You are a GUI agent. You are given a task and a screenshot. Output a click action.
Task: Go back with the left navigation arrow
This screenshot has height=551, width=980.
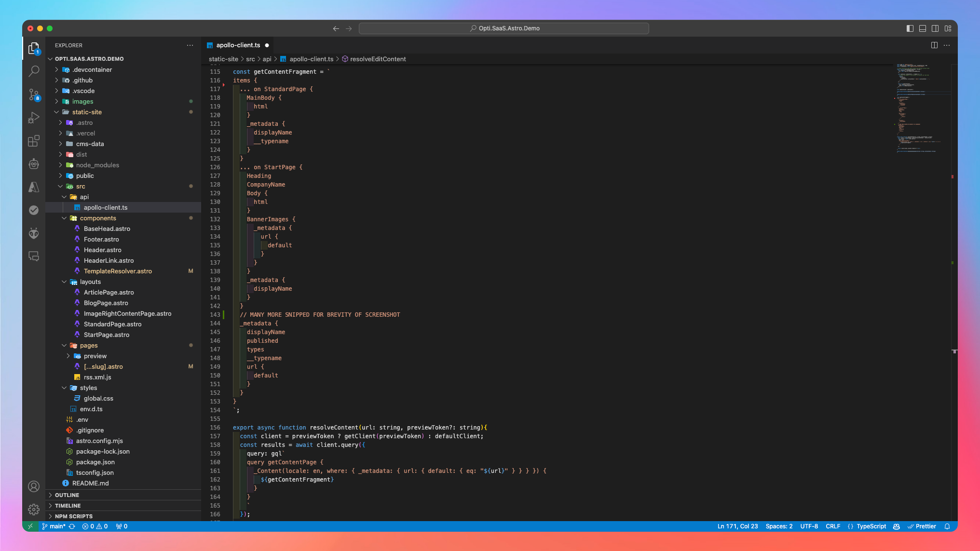coord(336,28)
